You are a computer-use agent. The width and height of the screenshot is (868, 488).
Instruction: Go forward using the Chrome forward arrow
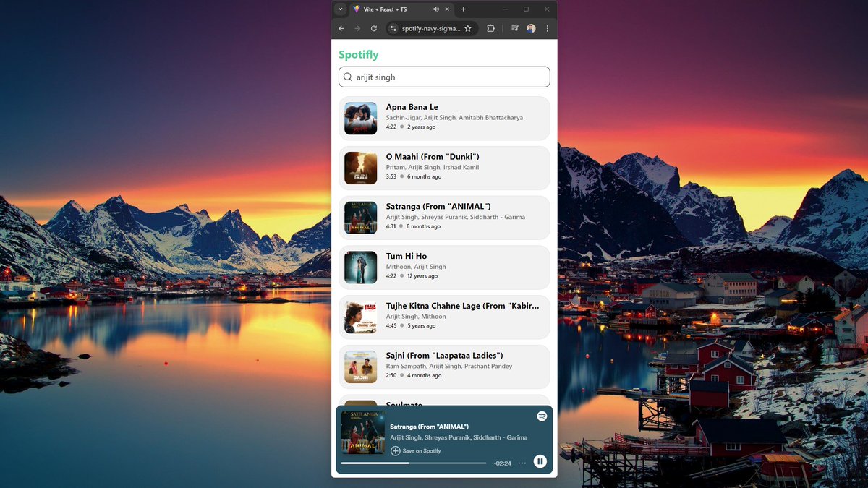[x=357, y=28]
